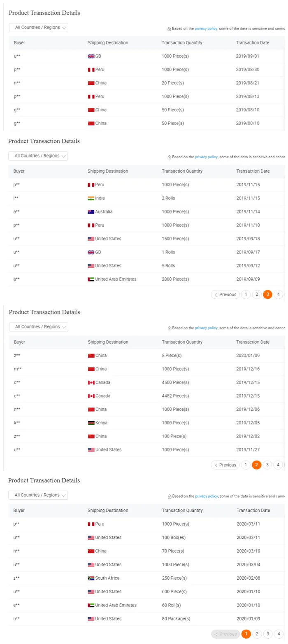Click the Australia flag icon
Screen dimensions: 288x644
[x=91, y=212]
